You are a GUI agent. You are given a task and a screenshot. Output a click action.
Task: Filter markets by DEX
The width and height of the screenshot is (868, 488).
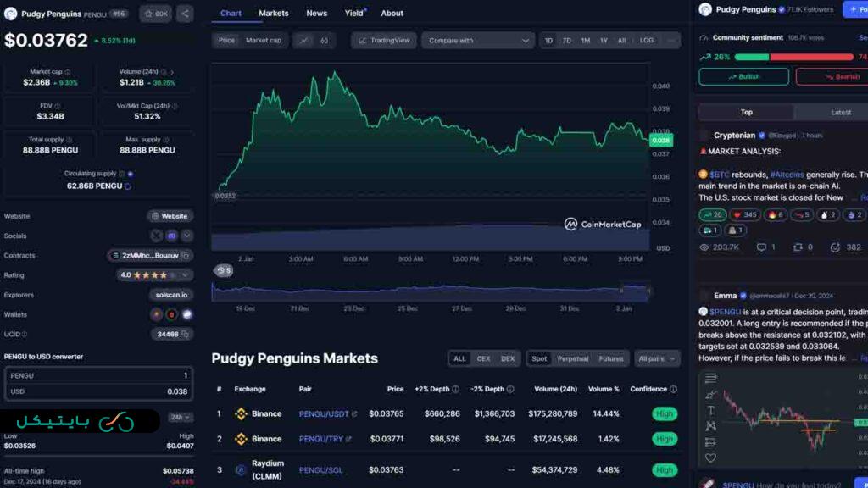507,358
